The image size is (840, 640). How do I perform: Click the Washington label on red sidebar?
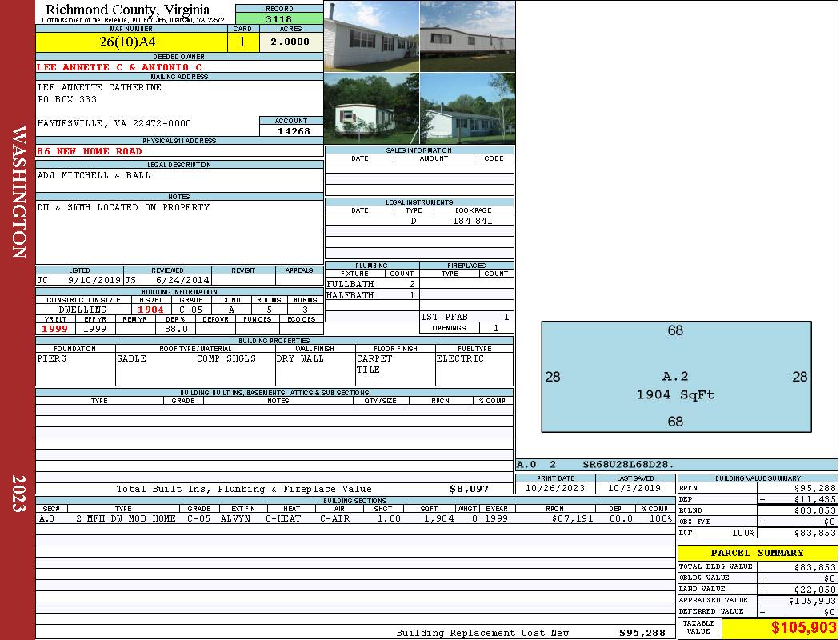[18, 192]
